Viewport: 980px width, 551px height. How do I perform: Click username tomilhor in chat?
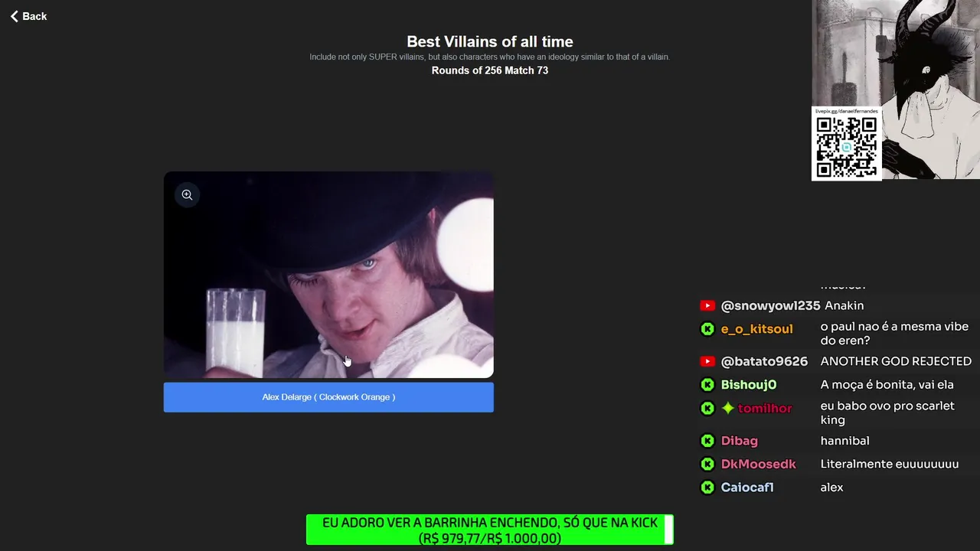click(x=765, y=409)
